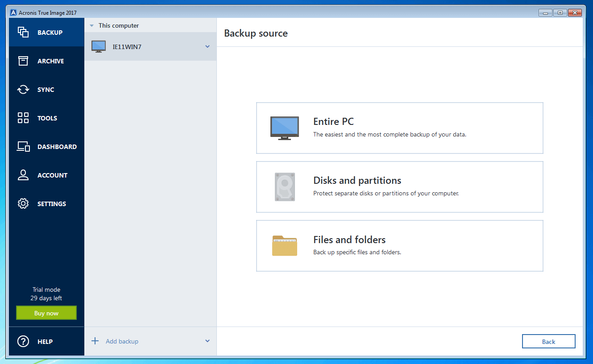Click the Settings gear icon
Screen dimensions: 593x364
coord(23,203)
